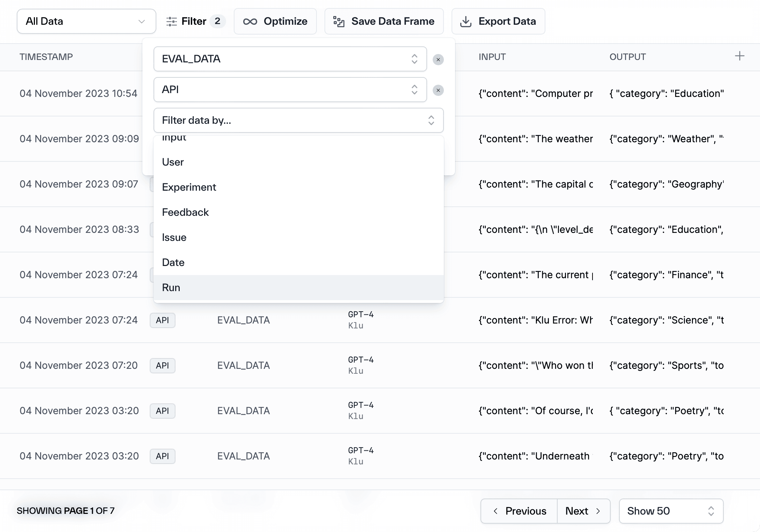Pick the Experiment filter option

[189, 187]
